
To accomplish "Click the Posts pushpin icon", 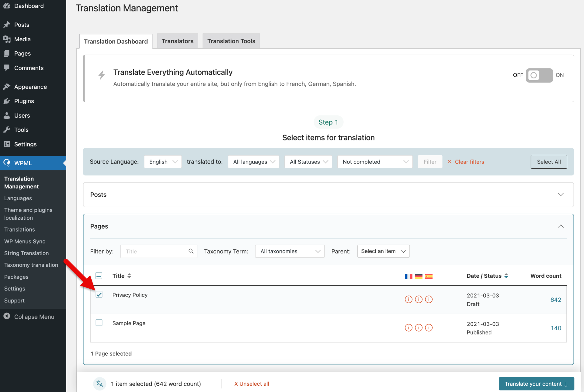I will point(7,25).
